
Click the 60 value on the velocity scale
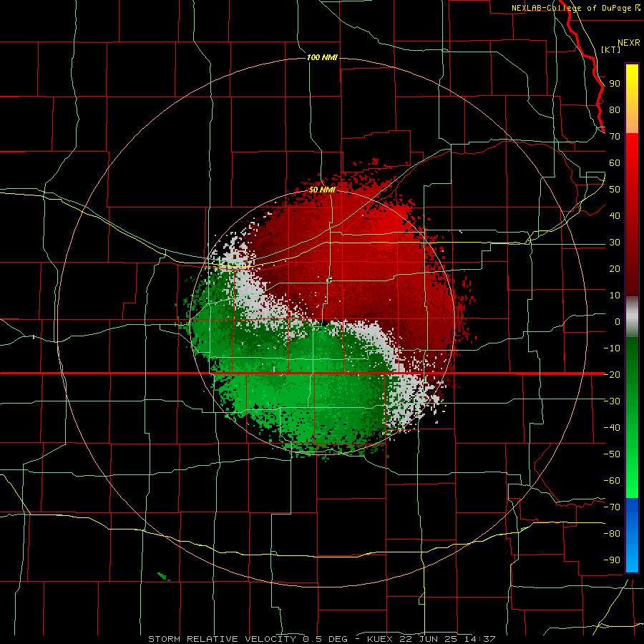(615, 163)
